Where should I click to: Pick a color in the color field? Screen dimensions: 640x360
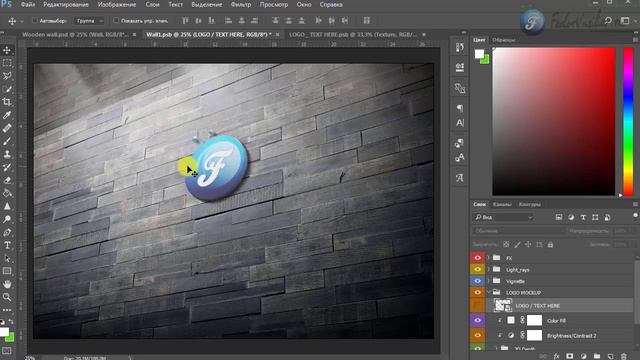point(553,122)
